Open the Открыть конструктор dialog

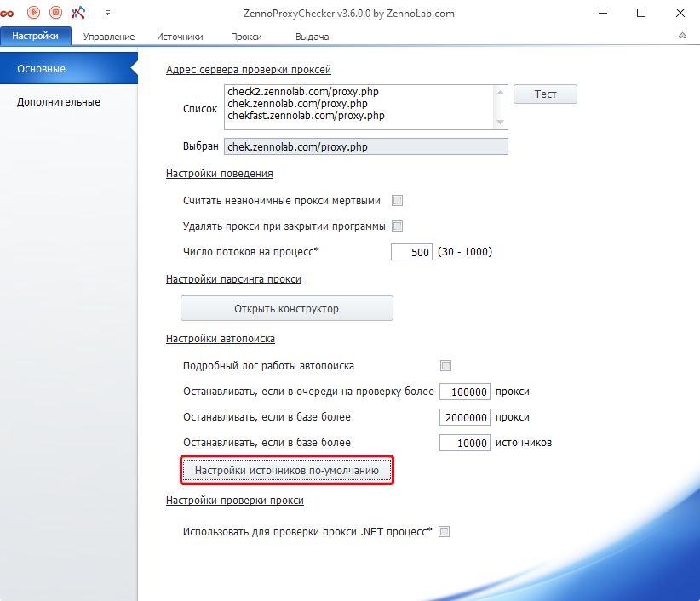coord(286,308)
